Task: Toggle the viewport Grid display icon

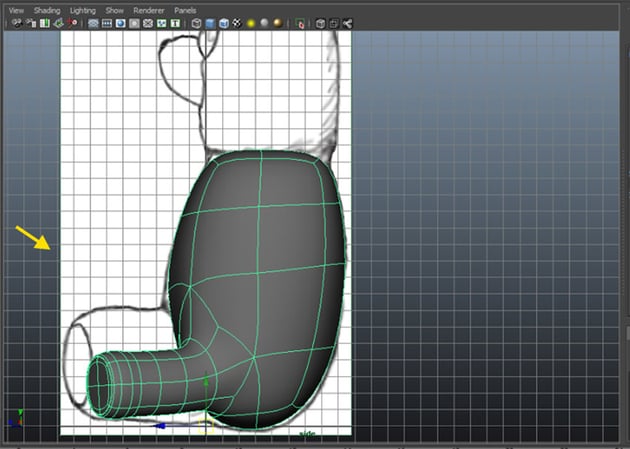Action: tap(93, 22)
